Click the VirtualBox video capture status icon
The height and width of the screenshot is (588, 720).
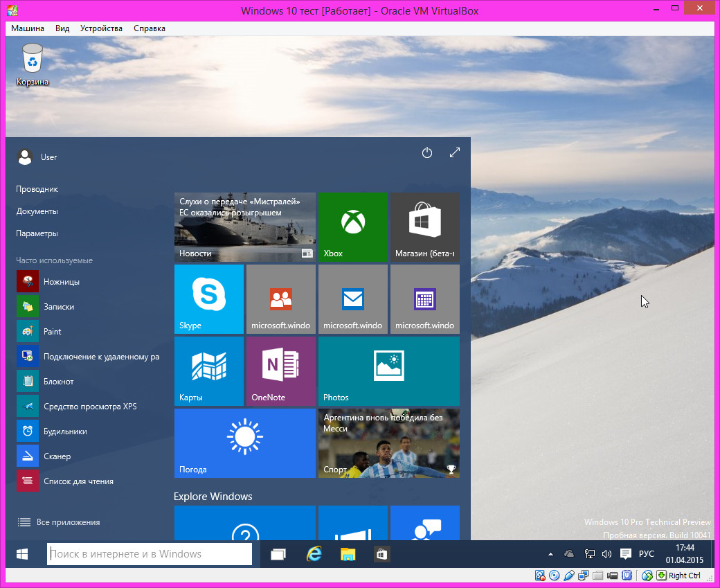(612, 576)
